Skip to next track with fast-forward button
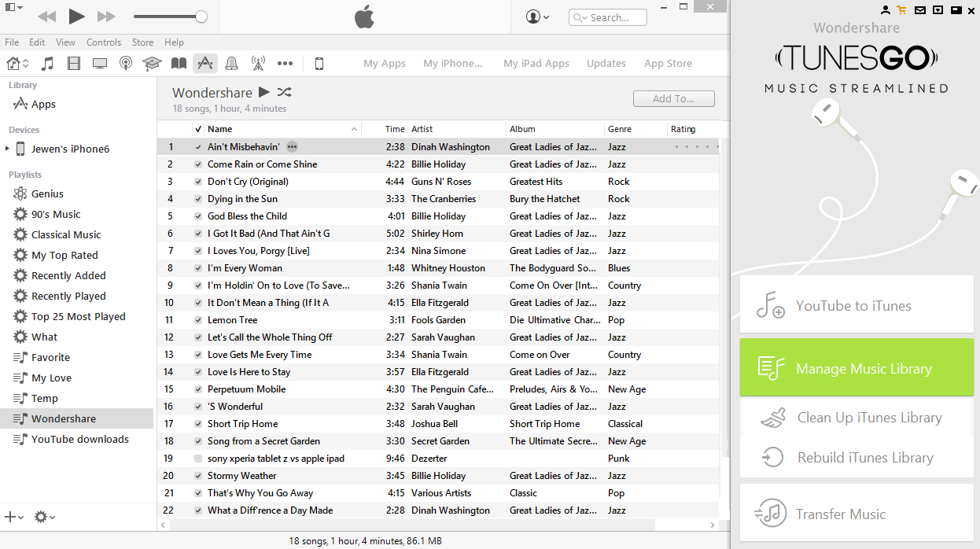 pyautogui.click(x=106, y=16)
